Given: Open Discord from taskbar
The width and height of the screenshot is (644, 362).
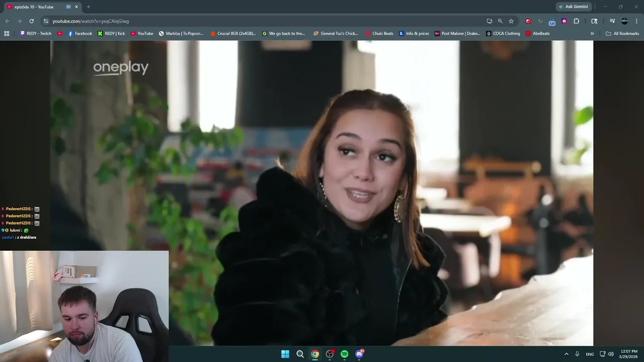Looking at the screenshot, I should (359, 354).
